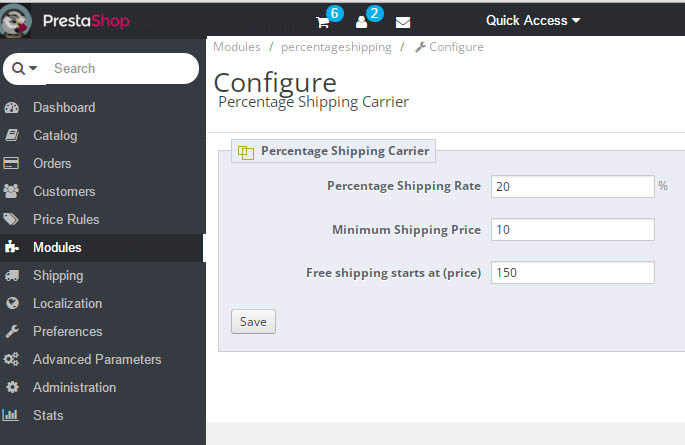Click the percentageshipping breadcrumb link
The width and height of the screenshot is (685, 445).
coord(335,47)
